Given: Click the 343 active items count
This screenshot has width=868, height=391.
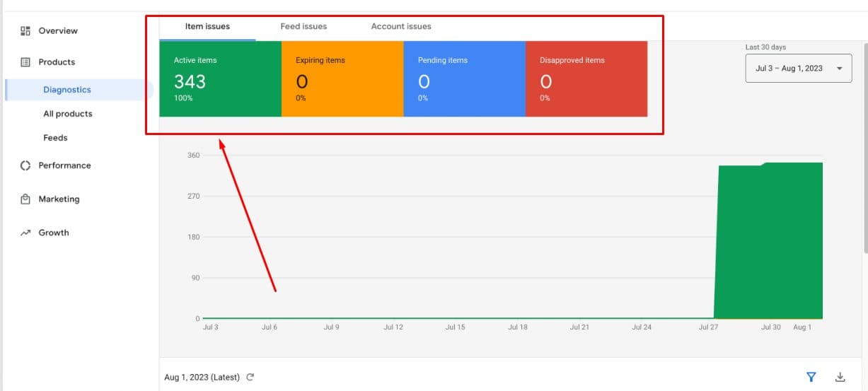Looking at the screenshot, I should 190,81.
